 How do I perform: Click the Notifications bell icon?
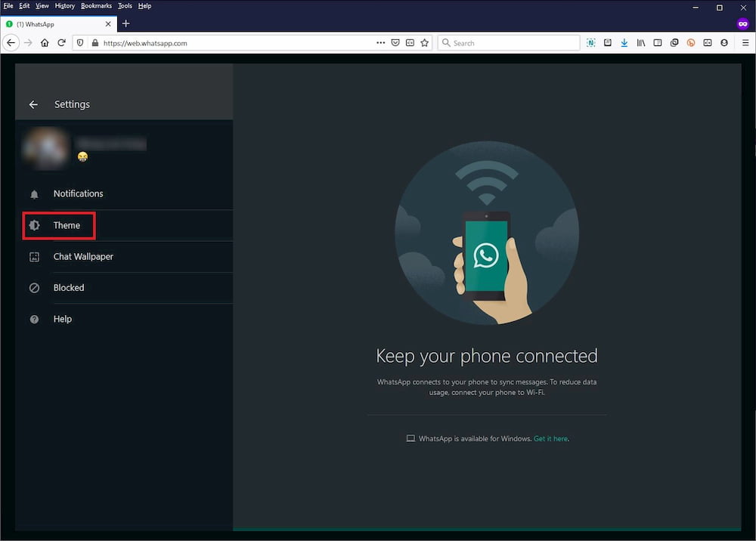[34, 194]
